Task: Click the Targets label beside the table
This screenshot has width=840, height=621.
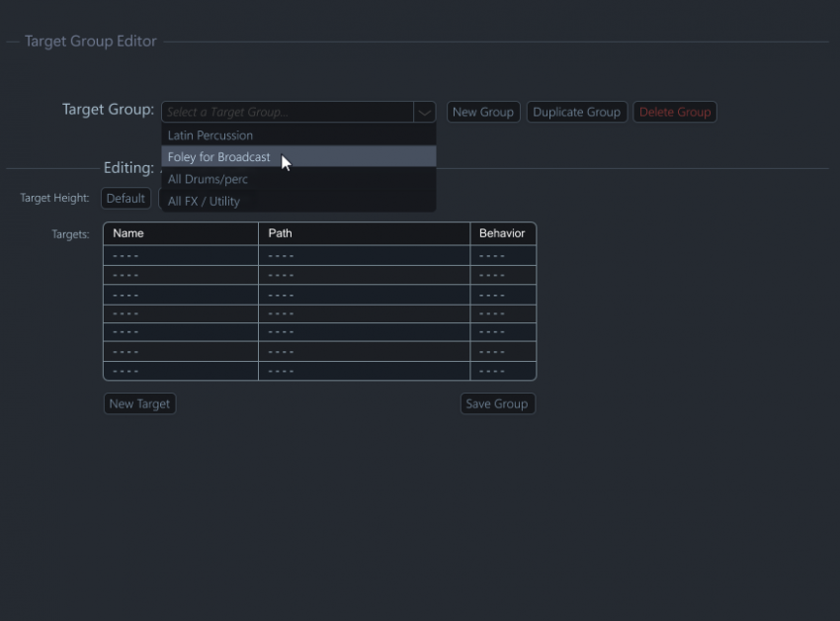Action: pos(68,234)
